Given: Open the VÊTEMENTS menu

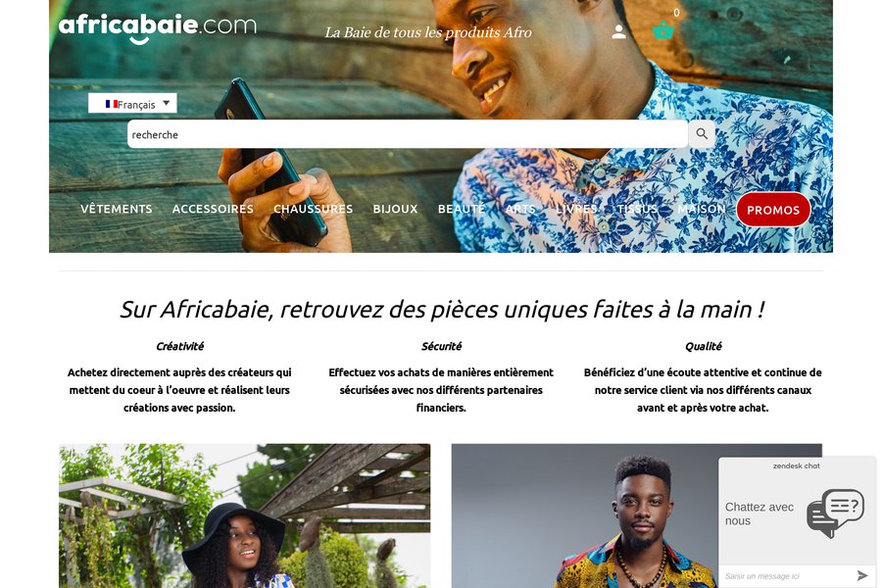Looking at the screenshot, I should tap(117, 209).
